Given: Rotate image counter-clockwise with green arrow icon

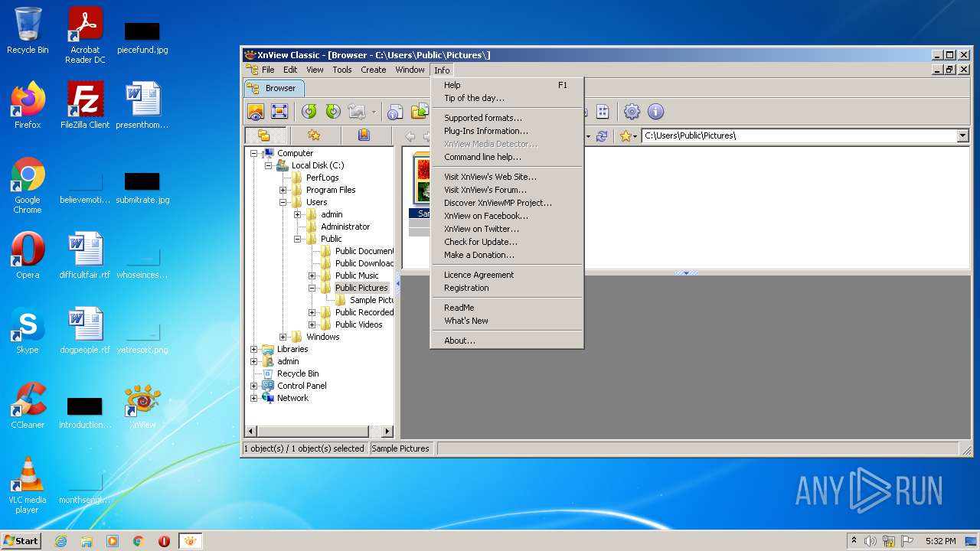Looking at the screenshot, I should click(309, 112).
